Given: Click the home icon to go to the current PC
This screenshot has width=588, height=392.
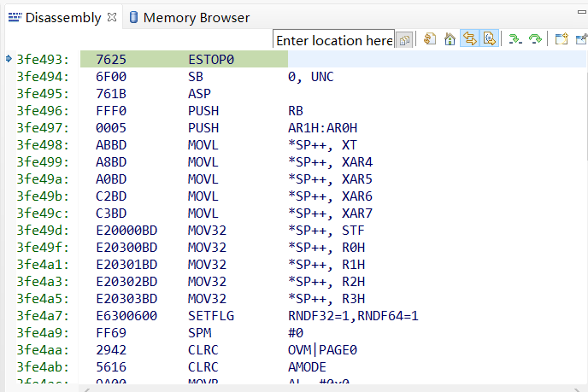Looking at the screenshot, I should point(450,39).
